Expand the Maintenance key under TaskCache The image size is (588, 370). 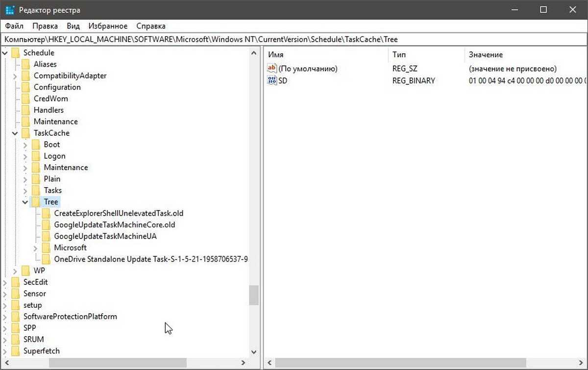pyautogui.click(x=25, y=168)
